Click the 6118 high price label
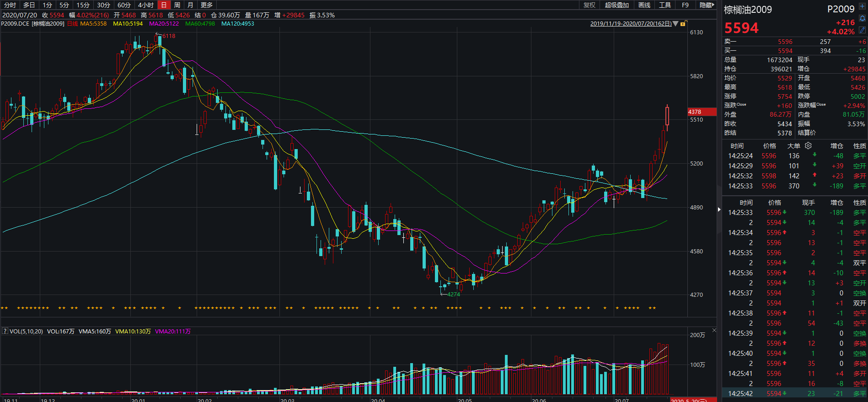This screenshot has height=402, width=868. coord(168,36)
